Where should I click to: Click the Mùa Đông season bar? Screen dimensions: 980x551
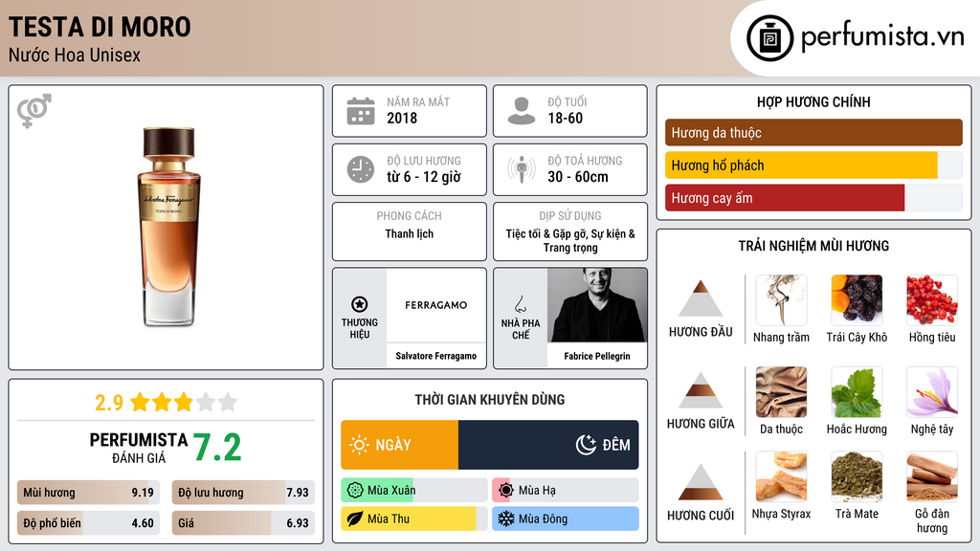coord(565,518)
